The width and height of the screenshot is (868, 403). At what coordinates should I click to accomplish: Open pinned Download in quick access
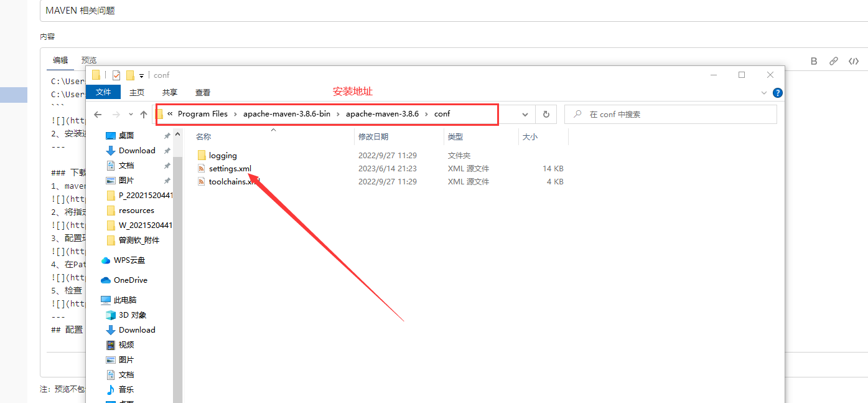[137, 150]
